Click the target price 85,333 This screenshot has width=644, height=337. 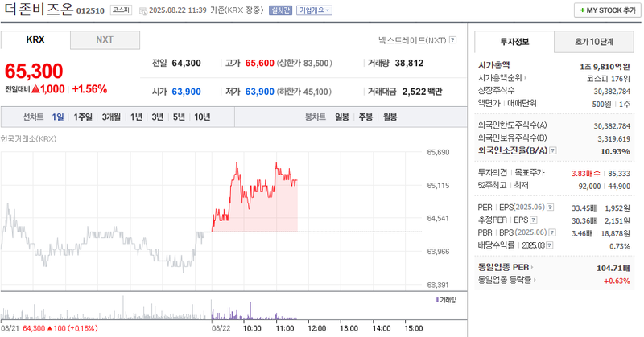tap(619, 174)
